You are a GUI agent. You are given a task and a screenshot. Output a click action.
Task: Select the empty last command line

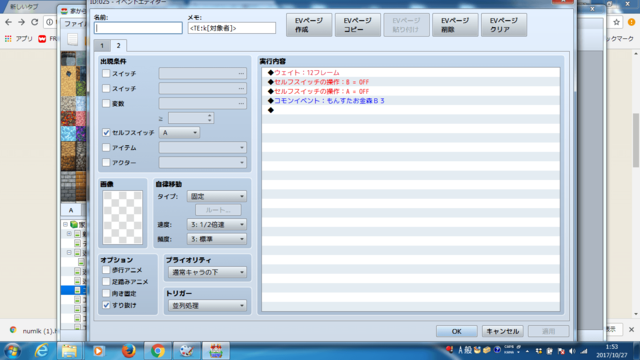411,110
